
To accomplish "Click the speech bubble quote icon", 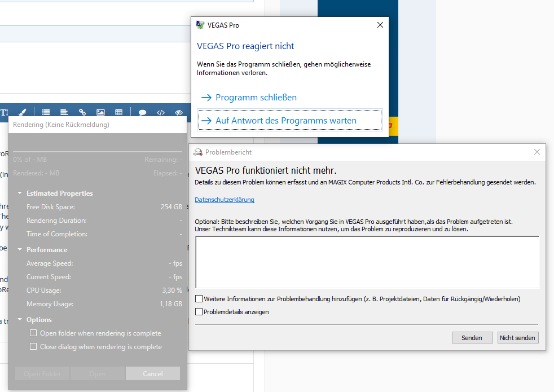I will pyautogui.click(x=142, y=112).
